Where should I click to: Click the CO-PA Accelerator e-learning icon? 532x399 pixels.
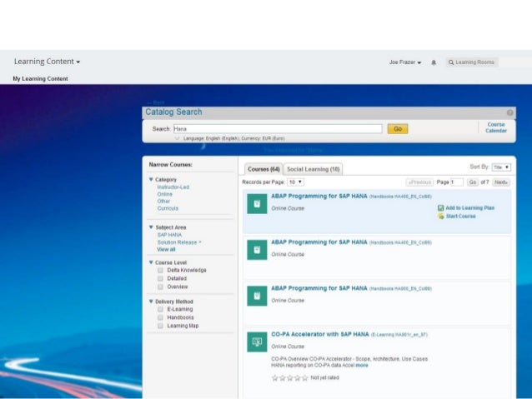tap(257, 342)
